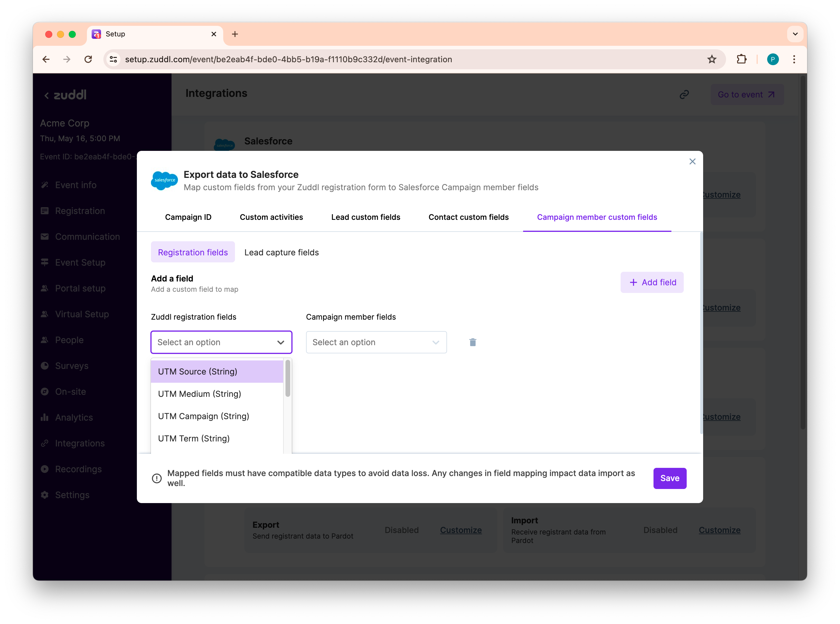Open the browser extensions puzzle icon

pyautogui.click(x=741, y=59)
